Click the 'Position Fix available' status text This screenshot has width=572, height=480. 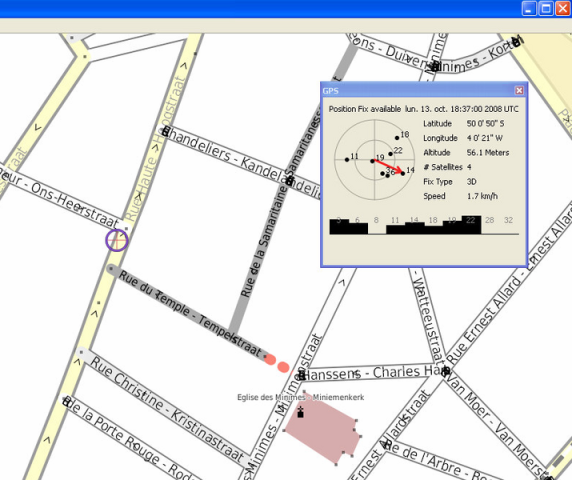(365, 109)
